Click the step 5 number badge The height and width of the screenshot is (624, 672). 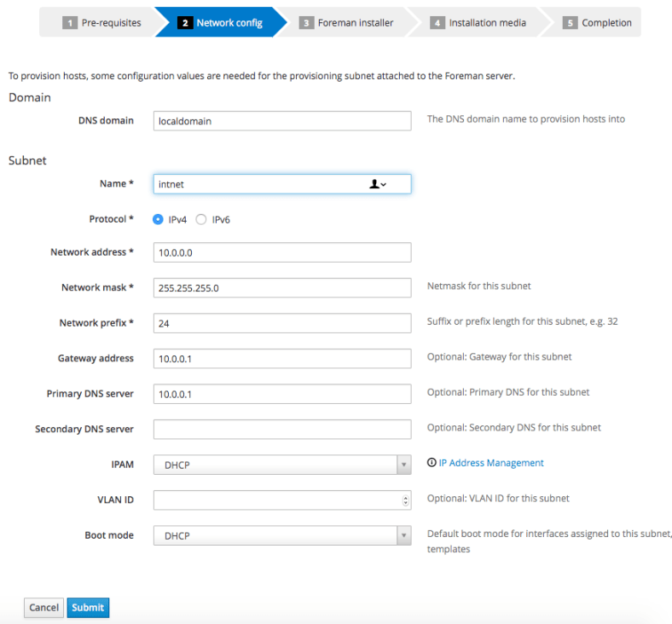(571, 23)
